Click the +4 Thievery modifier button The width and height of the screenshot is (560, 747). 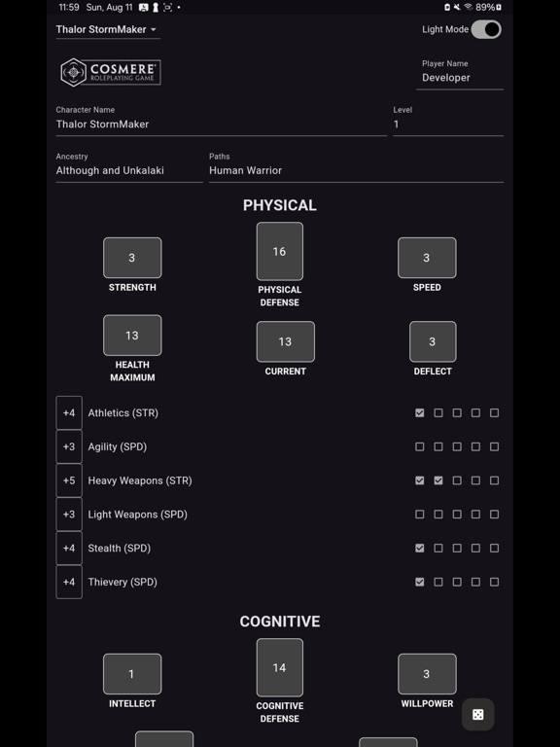coord(69,582)
